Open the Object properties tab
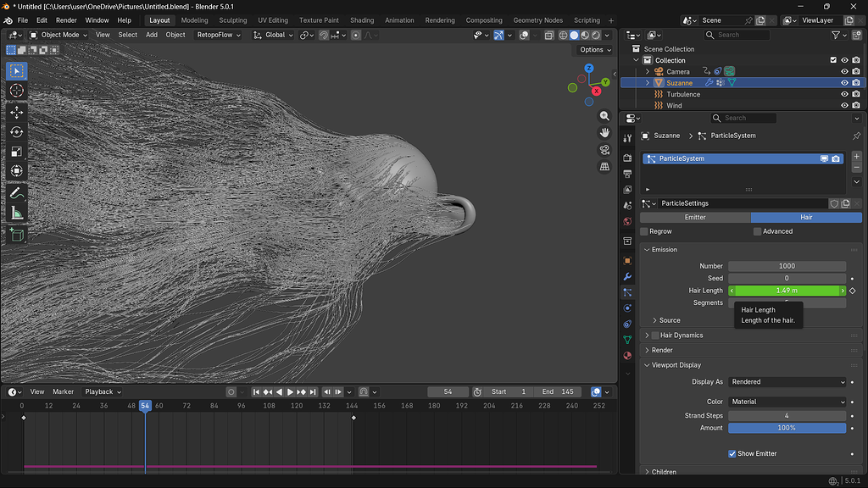 pyautogui.click(x=627, y=261)
